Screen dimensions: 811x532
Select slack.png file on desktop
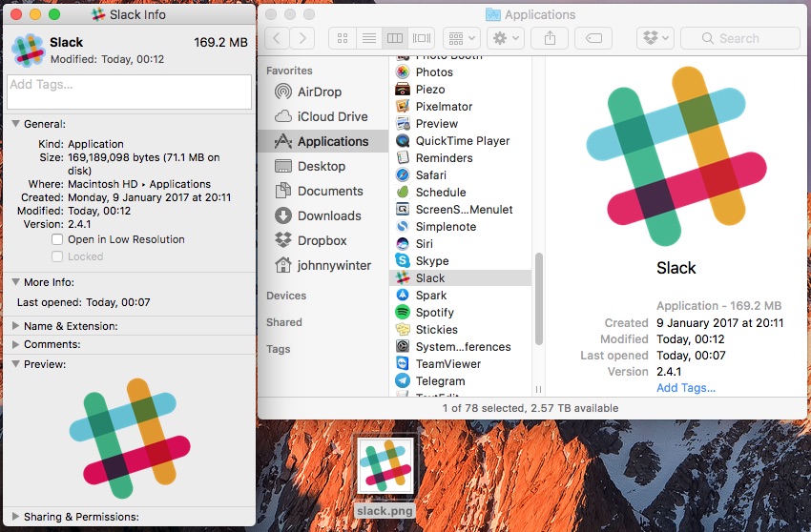point(385,476)
